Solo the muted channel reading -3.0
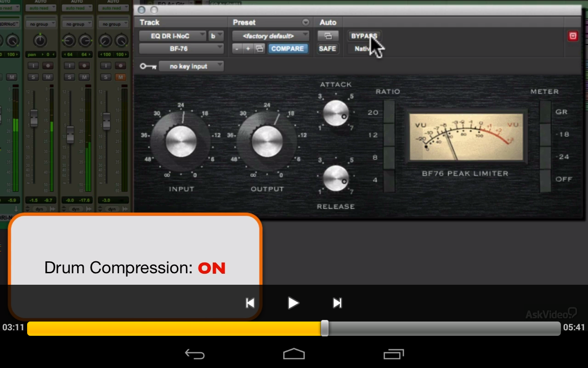Screen dimensions: 588x368 106,77
